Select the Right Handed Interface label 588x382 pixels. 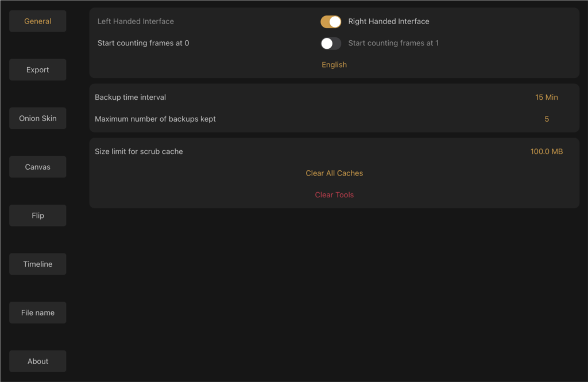tap(389, 21)
